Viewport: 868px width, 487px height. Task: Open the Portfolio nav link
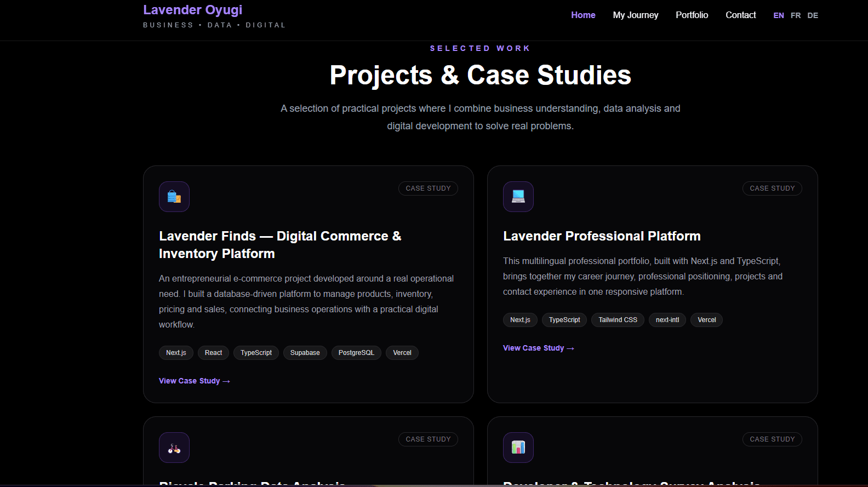[x=692, y=15]
